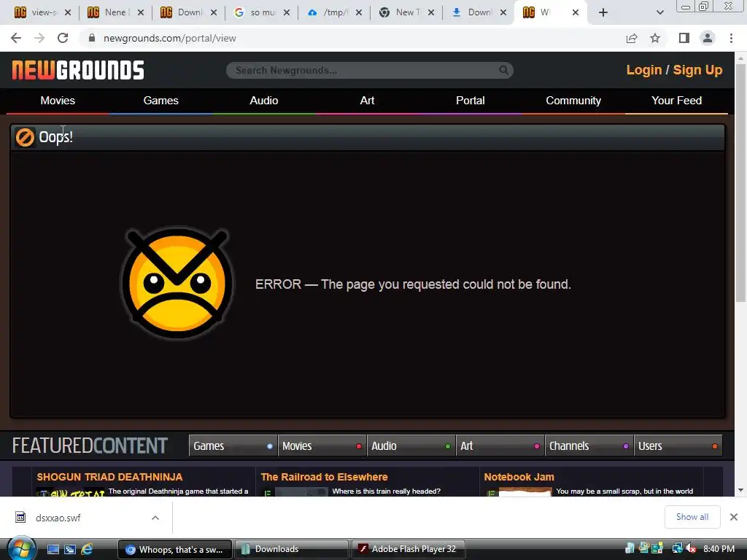Open the Chrome profile avatar
Image resolution: width=747 pixels, height=560 pixels.
708,38
